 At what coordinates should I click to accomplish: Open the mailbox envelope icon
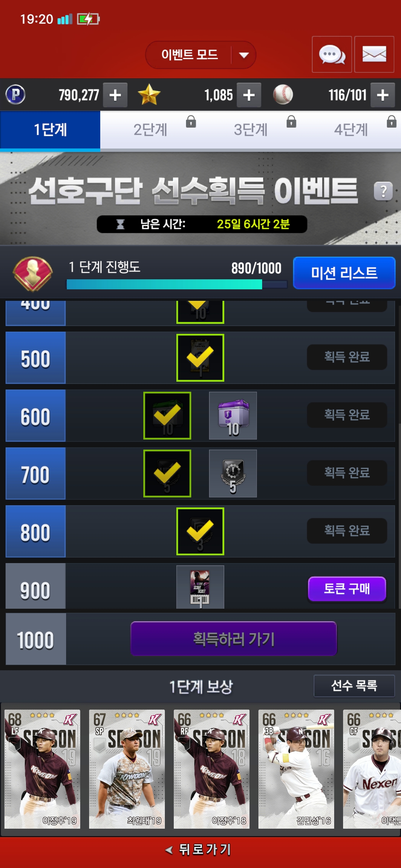[374, 55]
